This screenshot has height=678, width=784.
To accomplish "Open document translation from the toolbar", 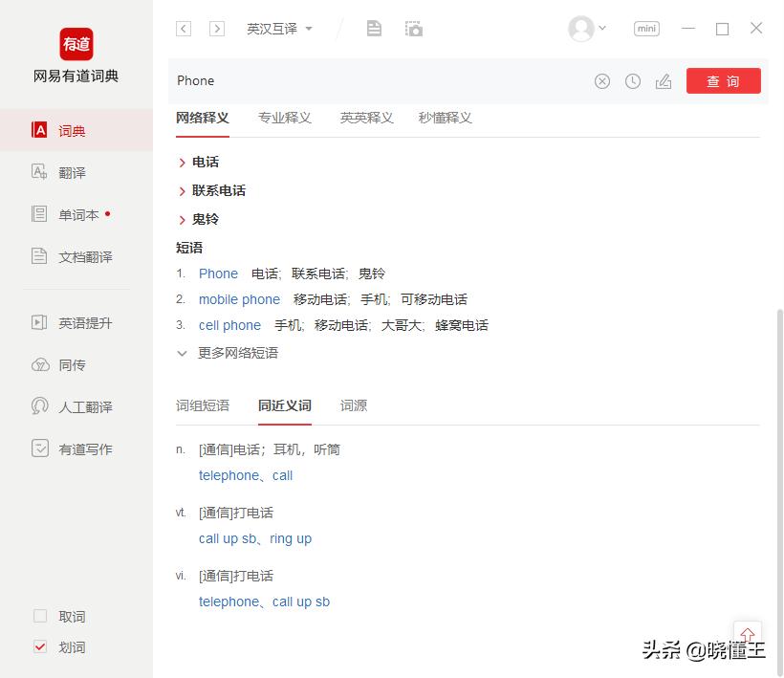I will click(374, 28).
